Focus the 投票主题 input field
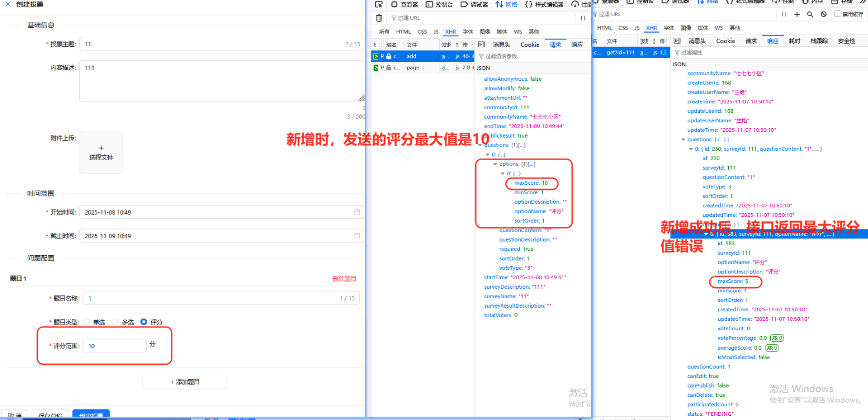The image size is (868, 420). point(222,44)
